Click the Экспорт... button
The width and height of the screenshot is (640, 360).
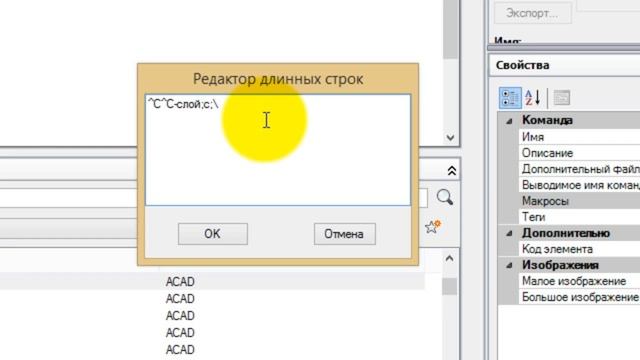tap(533, 13)
